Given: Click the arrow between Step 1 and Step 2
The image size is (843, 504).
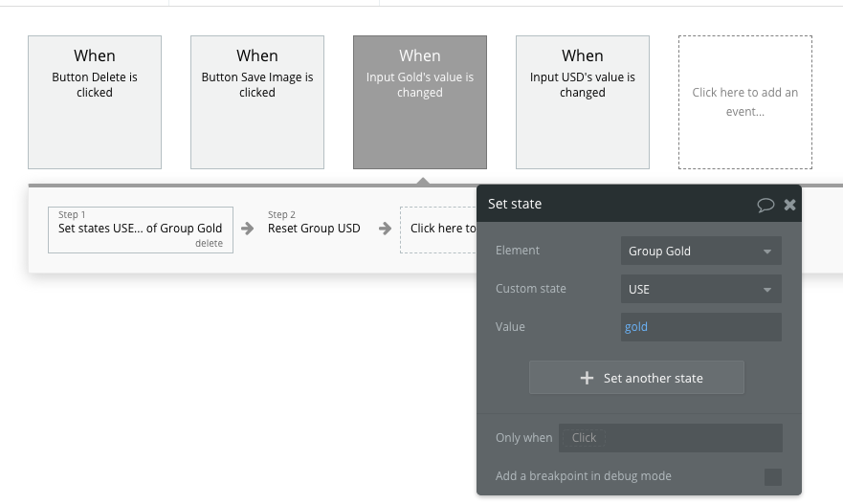Looking at the screenshot, I should tap(247, 229).
